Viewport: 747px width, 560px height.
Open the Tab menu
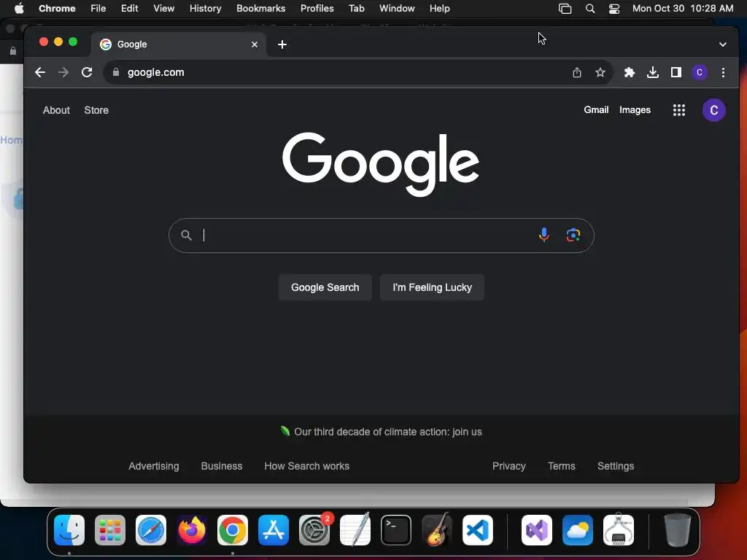(x=356, y=8)
